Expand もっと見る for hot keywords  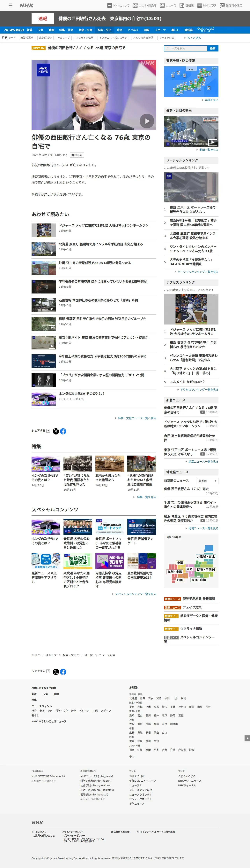(192, 38)
